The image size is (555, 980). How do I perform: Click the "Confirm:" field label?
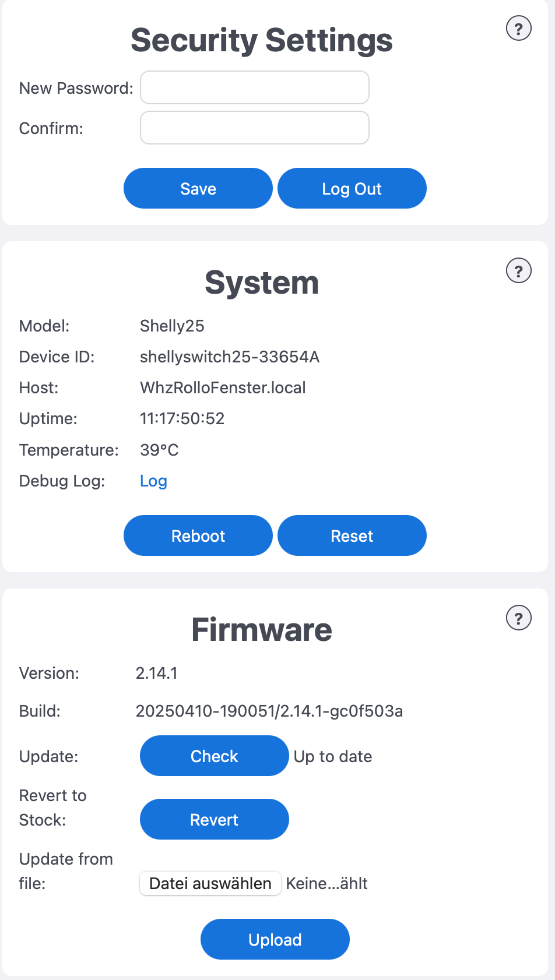[51, 129]
